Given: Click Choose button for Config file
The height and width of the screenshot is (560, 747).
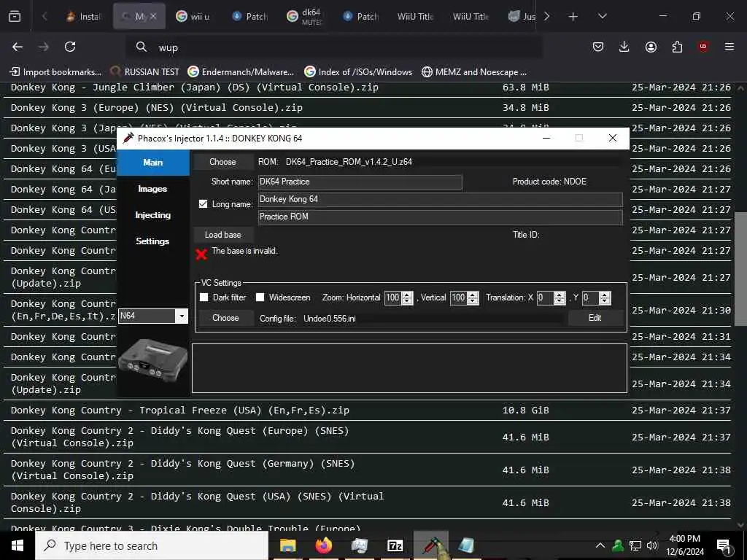Looking at the screenshot, I should coord(226,318).
